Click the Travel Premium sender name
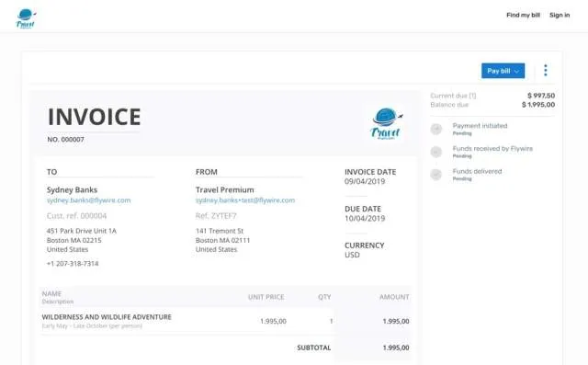 point(224,189)
